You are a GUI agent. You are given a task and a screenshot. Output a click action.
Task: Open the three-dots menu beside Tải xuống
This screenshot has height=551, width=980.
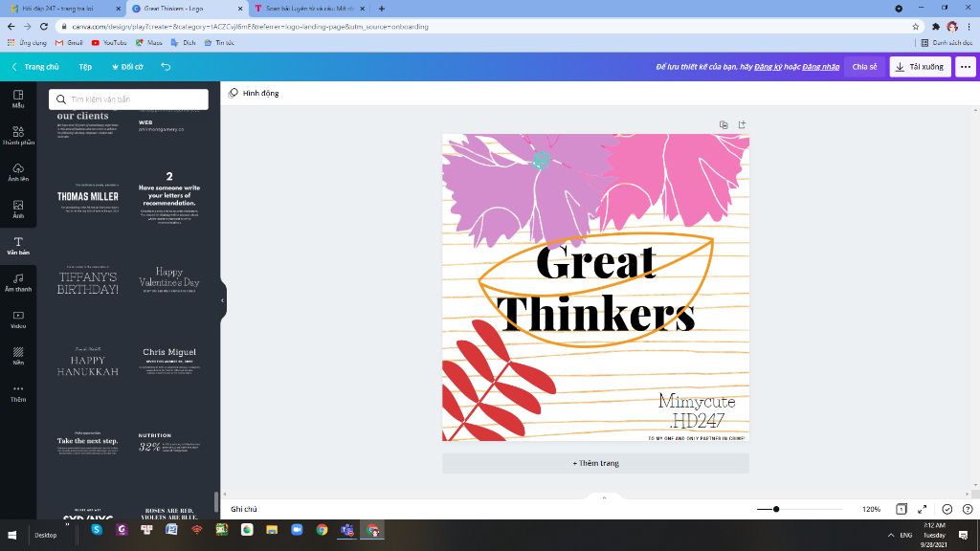click(965, 67)
